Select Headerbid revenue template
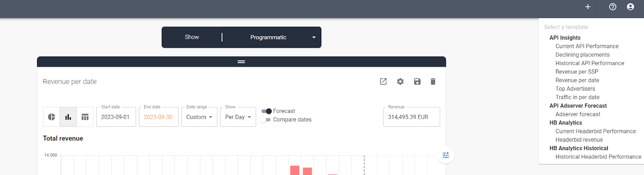The height and width of the screenshot is (175, 644). click(x=579, y=140)
